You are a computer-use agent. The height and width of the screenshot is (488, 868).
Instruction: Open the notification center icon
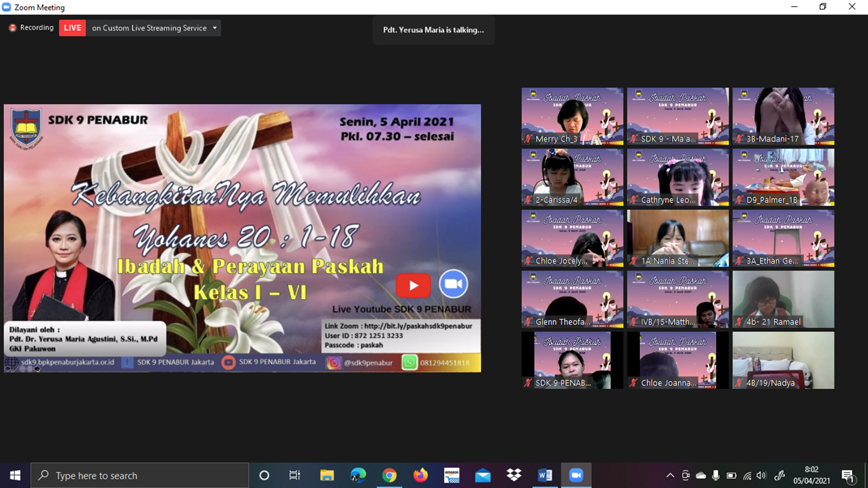tap(848, 475)
